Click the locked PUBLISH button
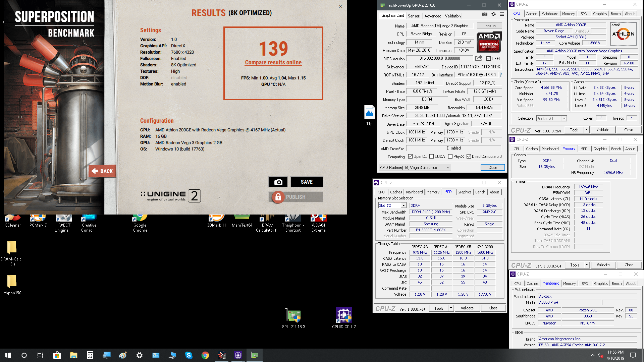This screenshot has width=644, height=362. click(x=296, y=197)
